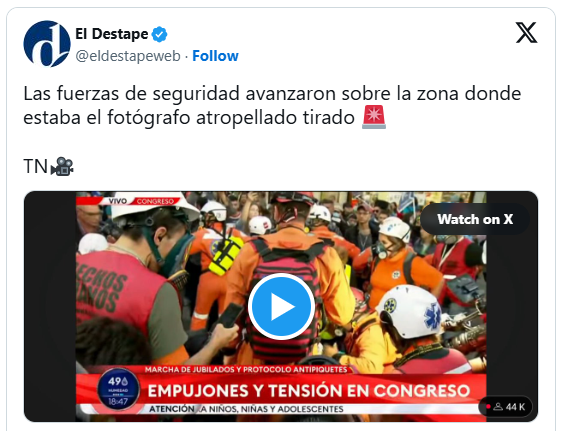The width and height of the screenshot is (563, 431).
Task: Click the 44 K viewers counter
Action: pyautogui.click(x=506, y=407)
